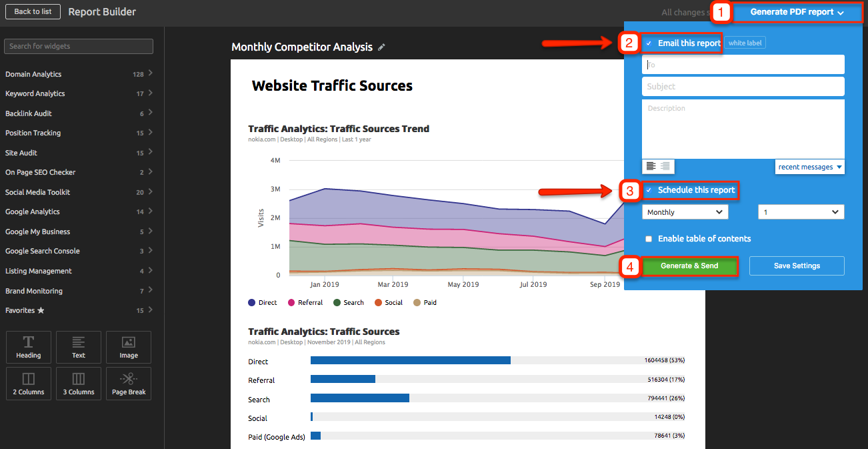Add a 3 Columns layout
Image resolution: width=868 pixels, height=449 pixels.
click(79, 384)
